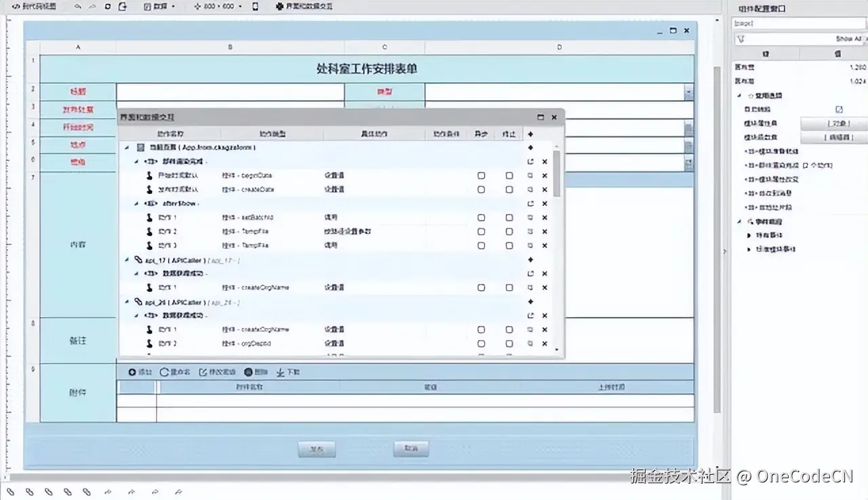The width and height of the screenshot is (868, 500).
Task: Click the undo arrow in the top toolbar
Action: (78, 7)
